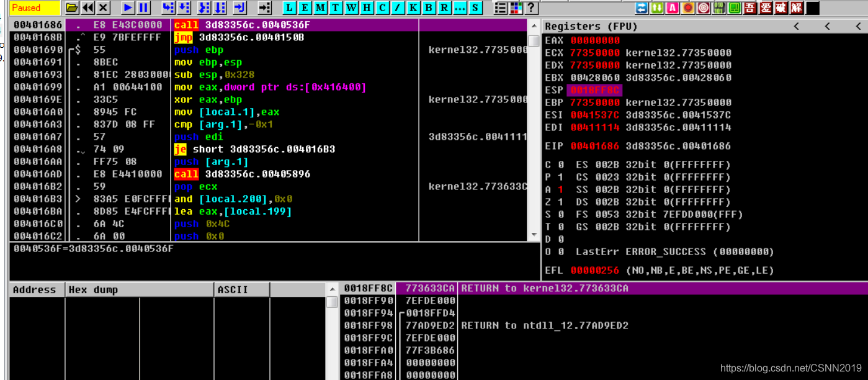This screenshot has height=380, width=868.
Task: Select the call 3d83356c.0040536F instruction line
Action: click(268, 25)
